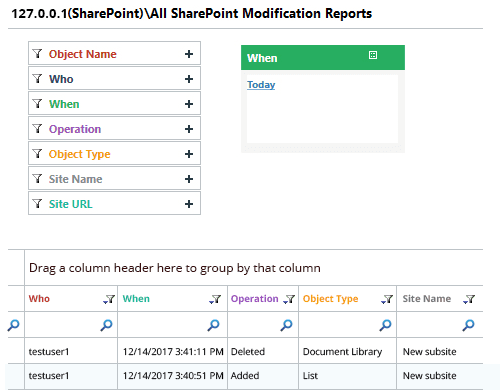Sort by the Site Name column header
Viewport: 500px width, 390px height.
pyautogui.click(x=427, y=299)
